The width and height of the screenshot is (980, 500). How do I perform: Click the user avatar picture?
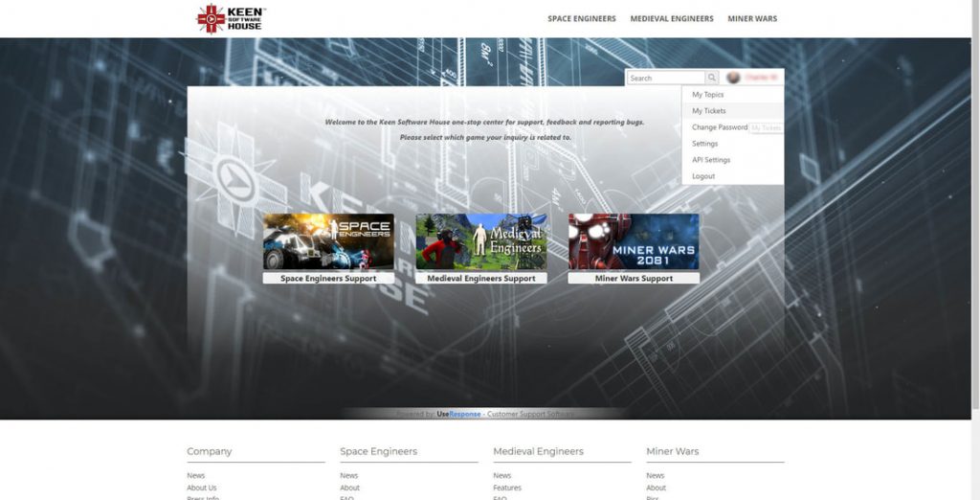coord(733,77)
